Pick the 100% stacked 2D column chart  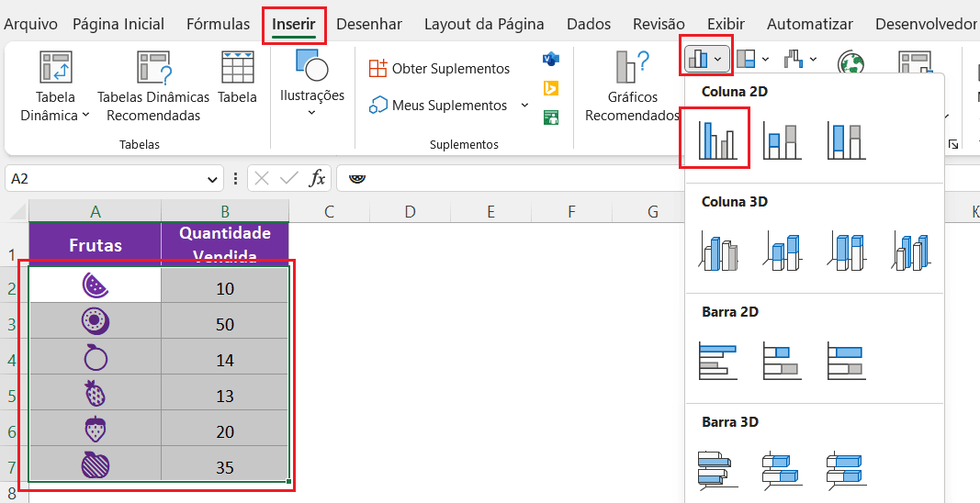[x=846, y=140]
